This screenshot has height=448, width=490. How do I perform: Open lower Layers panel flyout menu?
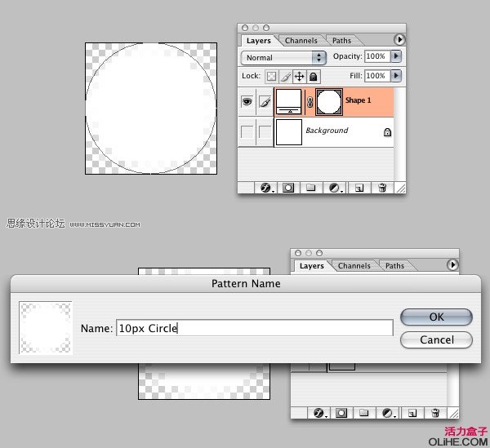pos(452,265)
